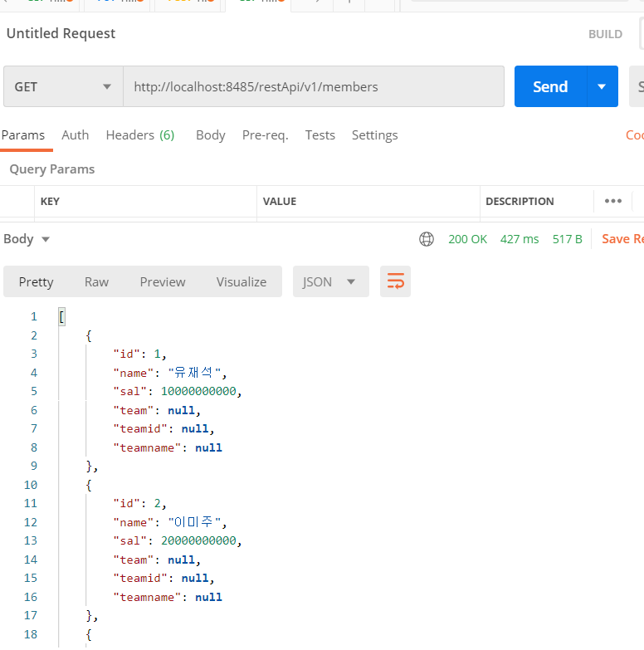Screen dimensions: 644x650
Task: Click line number 10 in the response
Action: coord(31,485)
